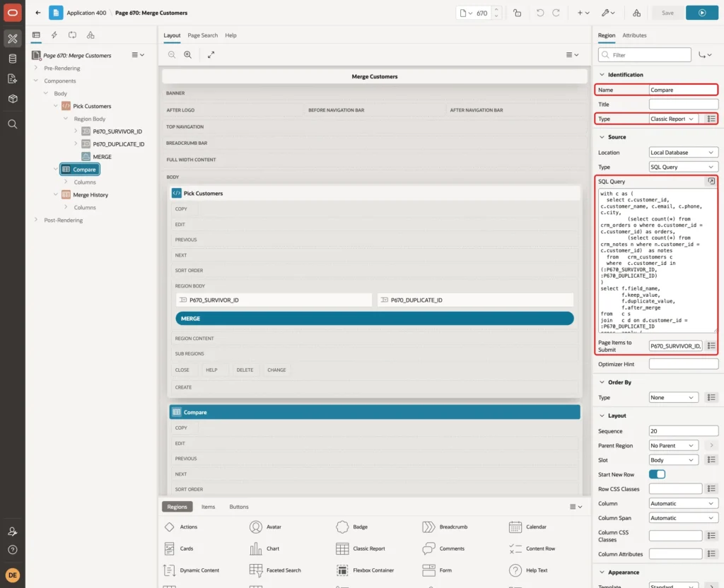Switch to the Rendering tree tab
The height and width of the screenshot is (588, 724).
36,35
